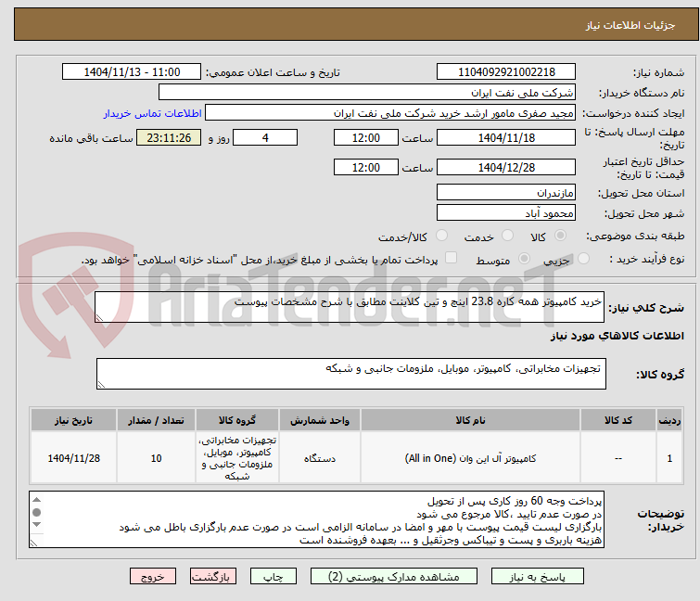Select the کالا/خدمت radio button

pos(441,236)
